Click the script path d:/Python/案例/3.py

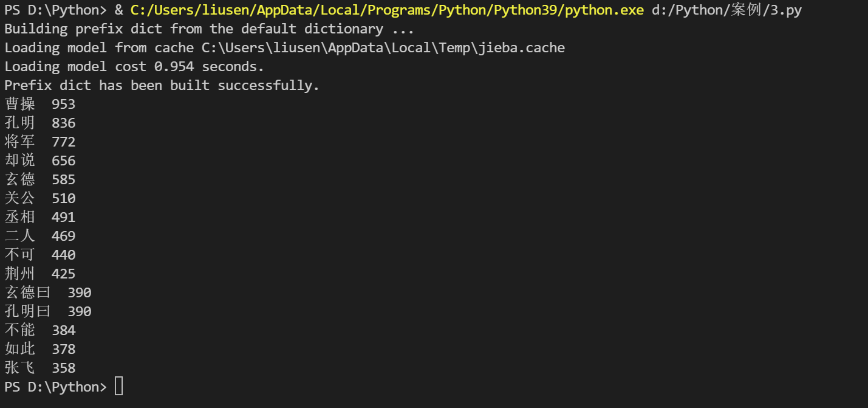click(726, 10)
